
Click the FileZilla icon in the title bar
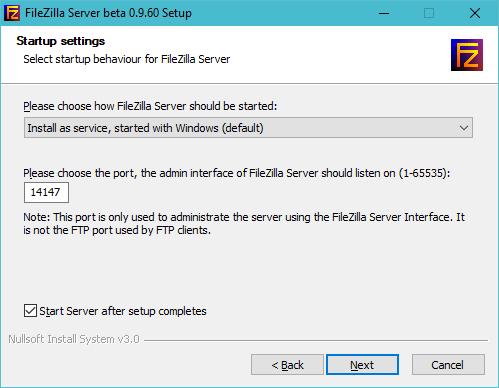[x=12, y=13]
